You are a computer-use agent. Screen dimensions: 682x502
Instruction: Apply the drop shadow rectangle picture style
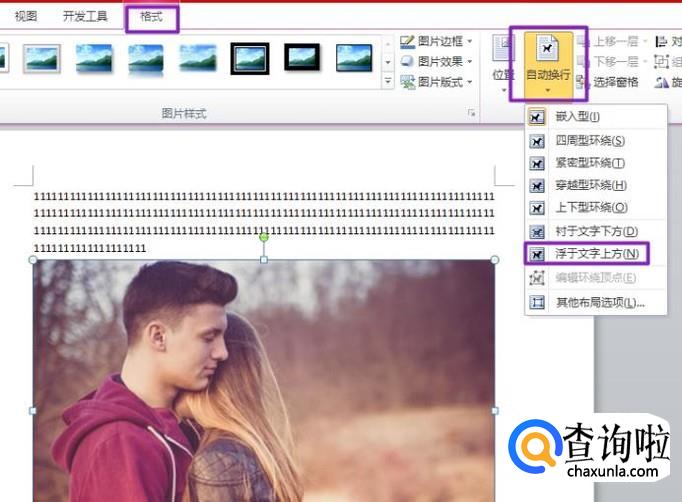[x=94, y=58]
